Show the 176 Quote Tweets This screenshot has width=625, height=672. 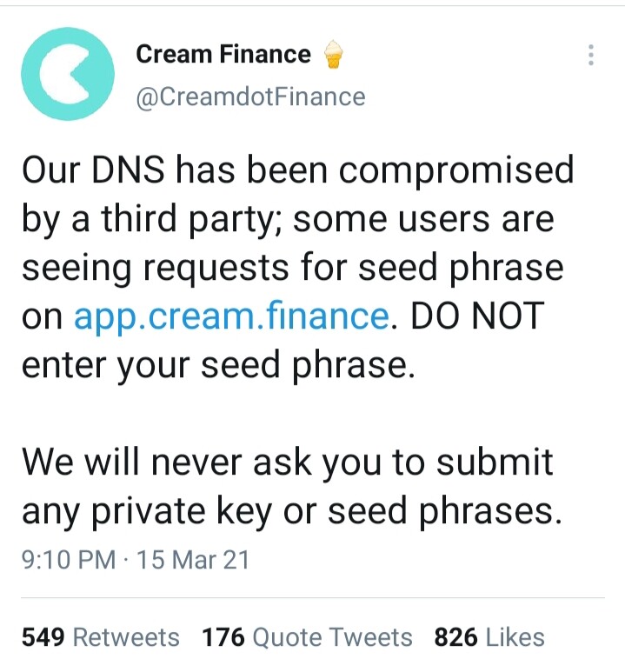pos(307,637)
